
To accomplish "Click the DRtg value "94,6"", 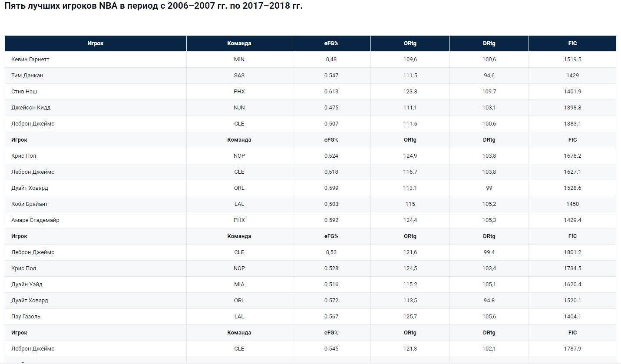I will [489, 76].
